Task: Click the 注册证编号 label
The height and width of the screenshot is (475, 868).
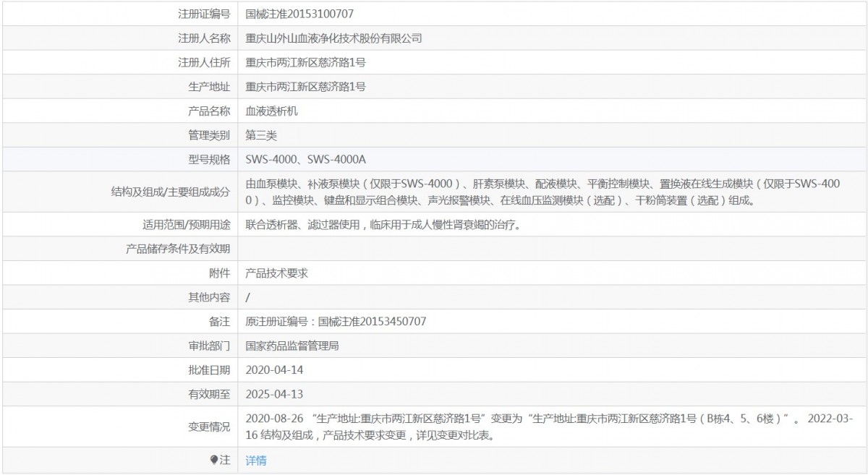Action: point(204,14)
